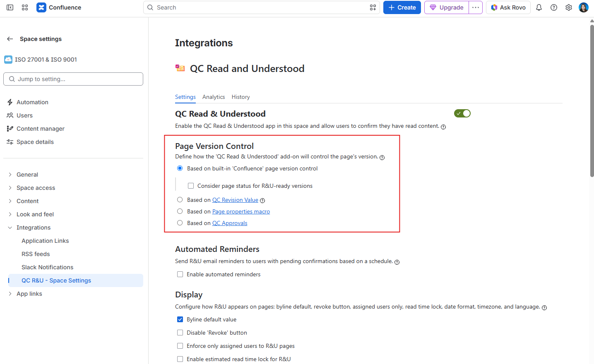Expand the General section chevron
The image size is (594, 364).
pyautogui.click(x=10, y=175)
